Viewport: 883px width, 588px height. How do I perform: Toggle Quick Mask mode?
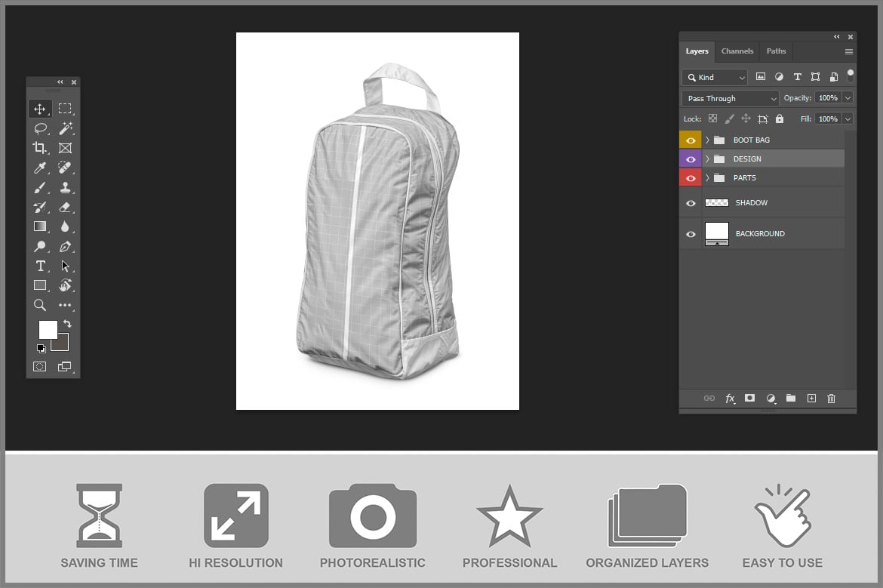39,367
